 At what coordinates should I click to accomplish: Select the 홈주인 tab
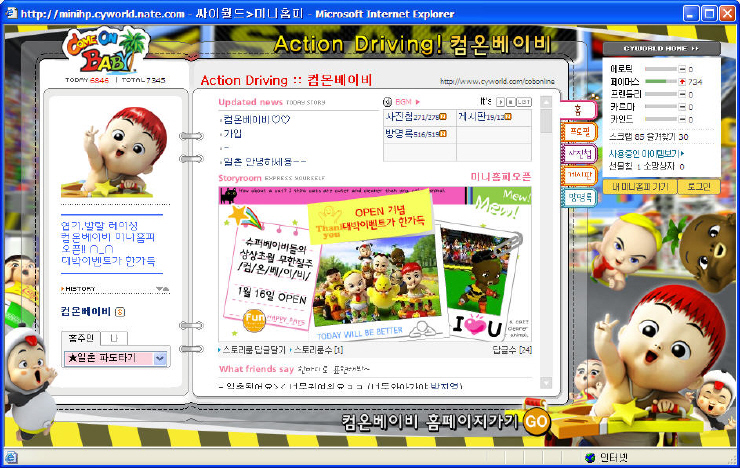(x=81, y=338)
